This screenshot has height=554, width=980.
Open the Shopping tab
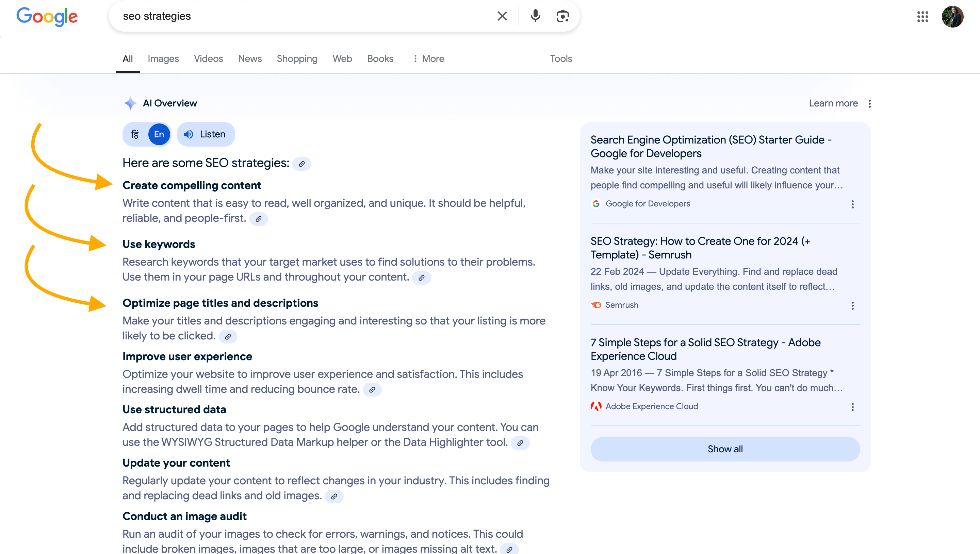coord(297,58)
